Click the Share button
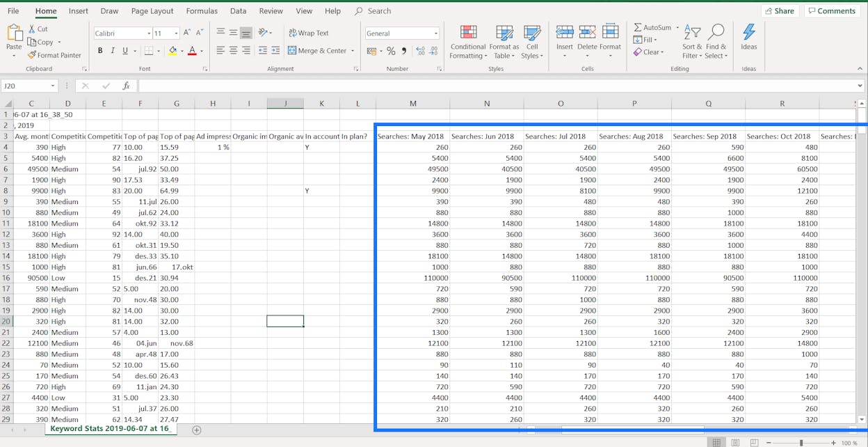Viewport: 868px width, 447px height. click(779, 11)
